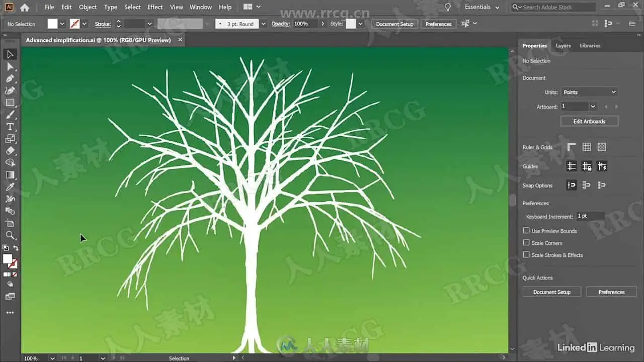Click the Lock Guides icon
Image resolution: width=644 pixels, height=362 pixels.
pos(587,166)
